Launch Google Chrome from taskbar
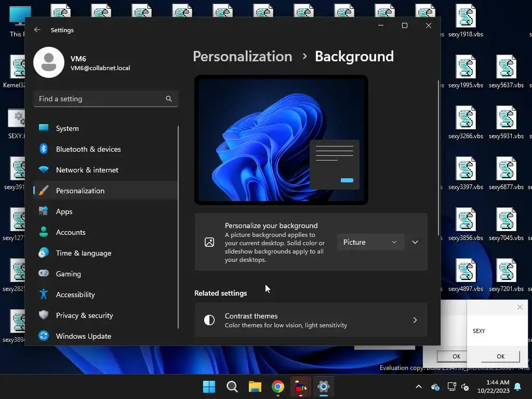The image size is (532, 399). (x=278, y=387)
